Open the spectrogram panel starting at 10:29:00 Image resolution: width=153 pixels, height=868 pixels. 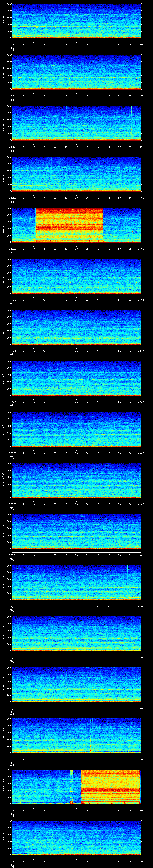tap(76, 21)
